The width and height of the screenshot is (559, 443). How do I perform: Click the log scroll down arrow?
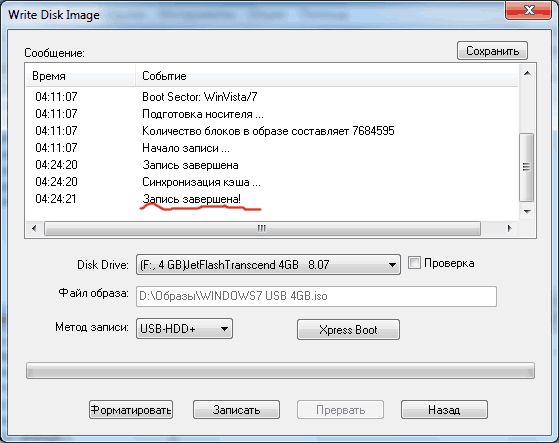point(527,212)
